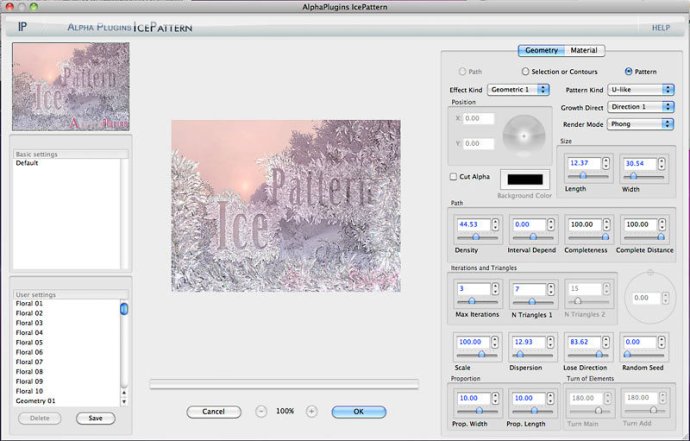The image size is (690, 441).
Task: Confirm with the OK button
Action: pyautogui.click(x=359, y=412)
